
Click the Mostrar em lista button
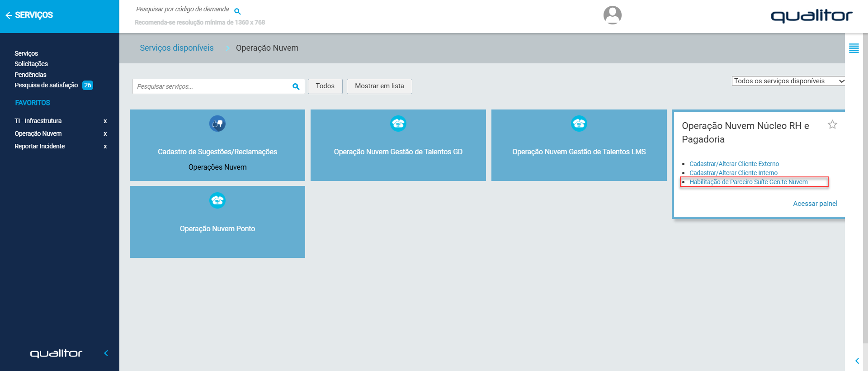click(x=379, y=86)
